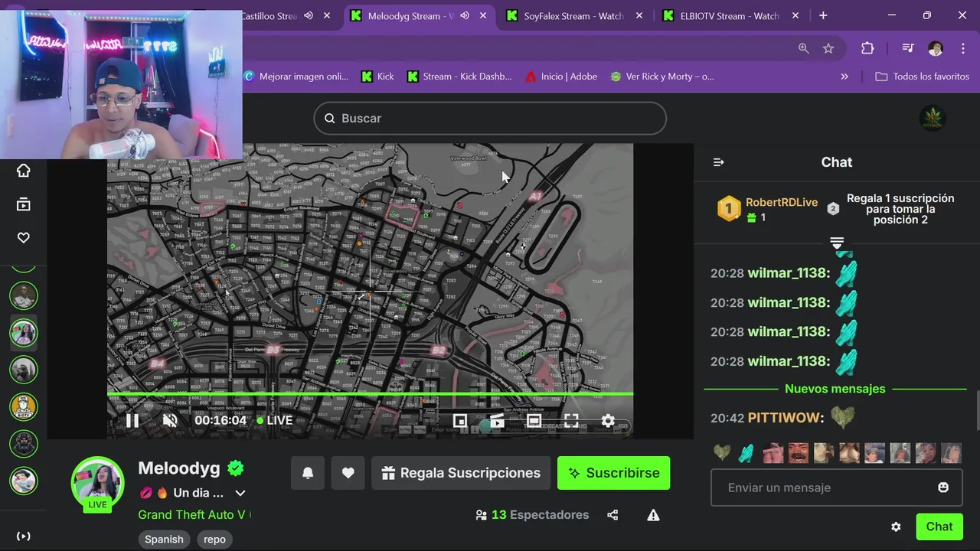Open RobertRDLive in the leaderboard
The width and height of the screenshot is (980, 551).
[782, 203]
